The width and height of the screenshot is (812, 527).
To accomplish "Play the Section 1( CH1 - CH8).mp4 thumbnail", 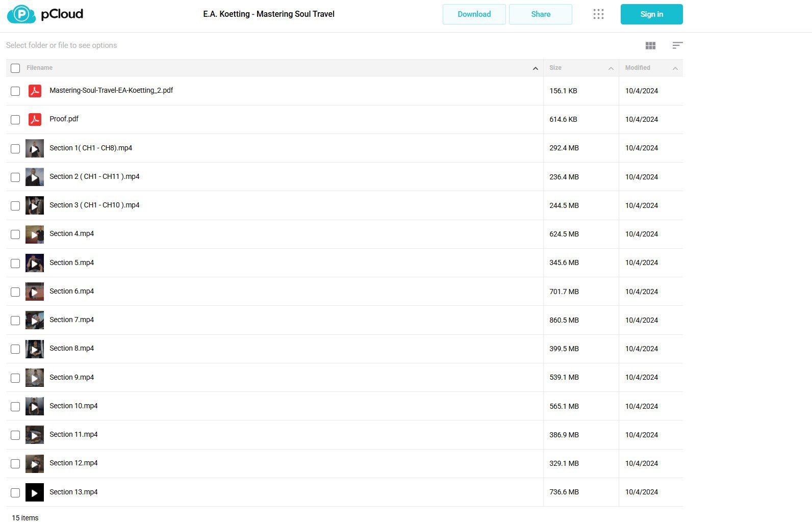I will pyautogui.click(x=35, y=148).
